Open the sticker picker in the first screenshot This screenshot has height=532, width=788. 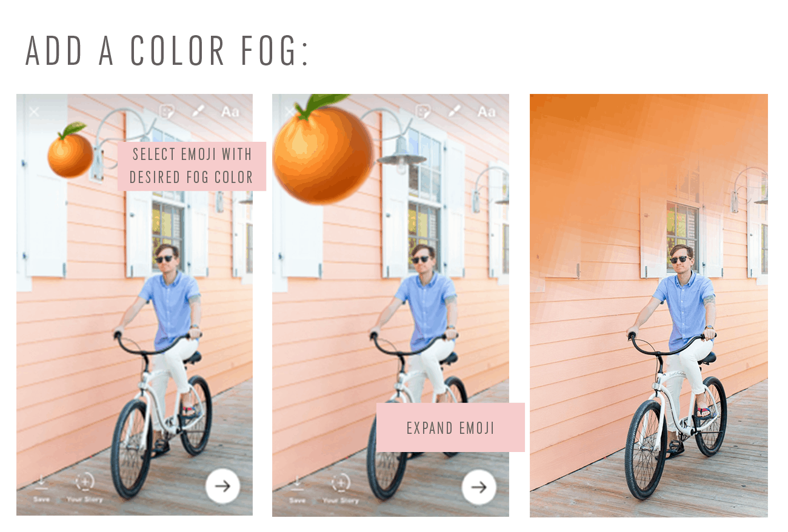coord(167,111)
